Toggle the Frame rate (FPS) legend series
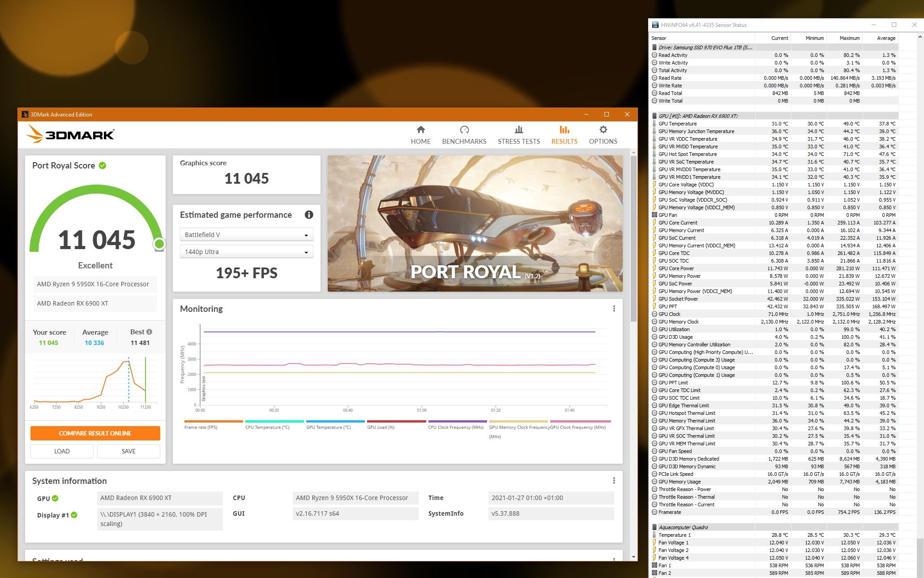 [201, 427]
